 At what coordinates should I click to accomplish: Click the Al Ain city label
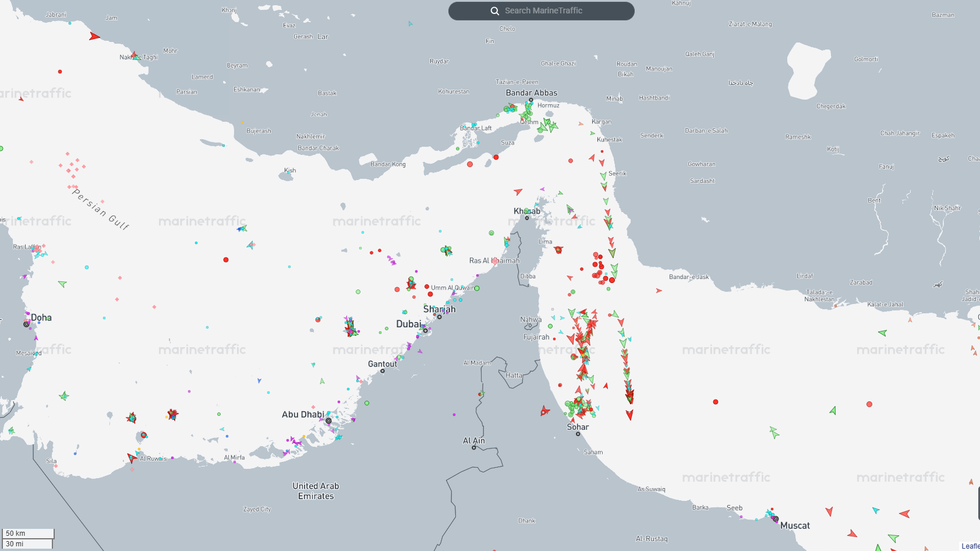[474, 440]
